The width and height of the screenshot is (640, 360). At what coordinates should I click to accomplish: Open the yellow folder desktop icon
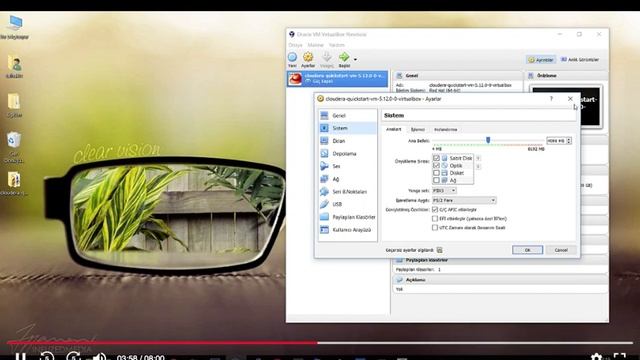click(14, 105)
